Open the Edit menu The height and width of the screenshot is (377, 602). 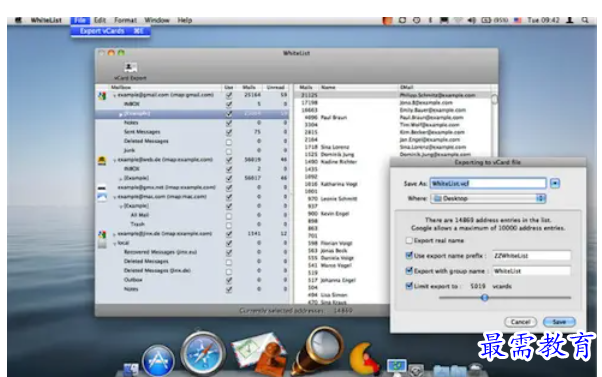pyautogui.click(x=100, y=20)
